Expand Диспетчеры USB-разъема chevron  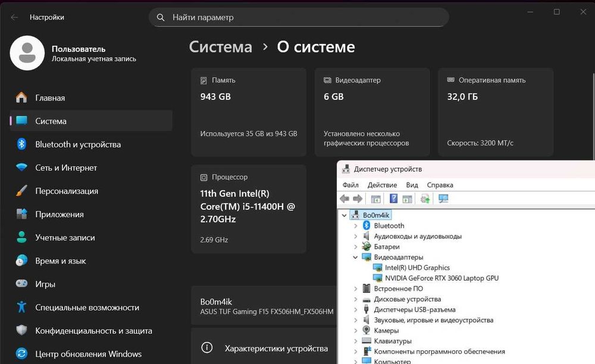[356, 310]
